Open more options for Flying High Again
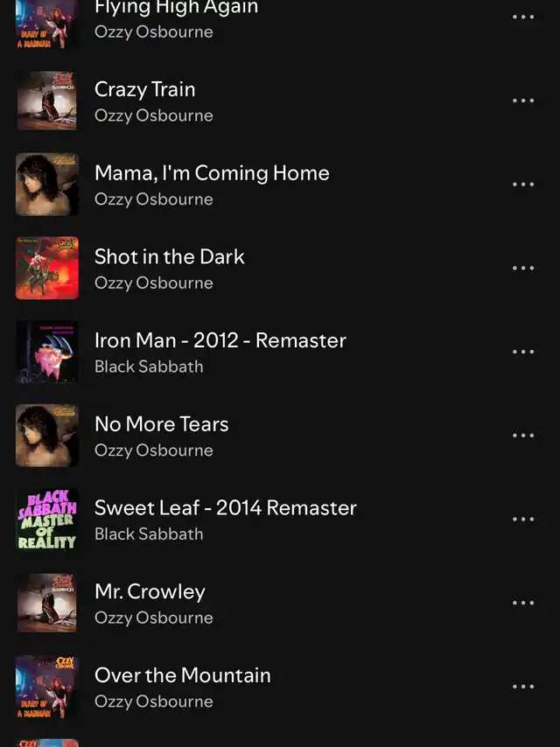The width and height of the screenshot is (560, 747). pyautogui.click(x=523, y=17)
